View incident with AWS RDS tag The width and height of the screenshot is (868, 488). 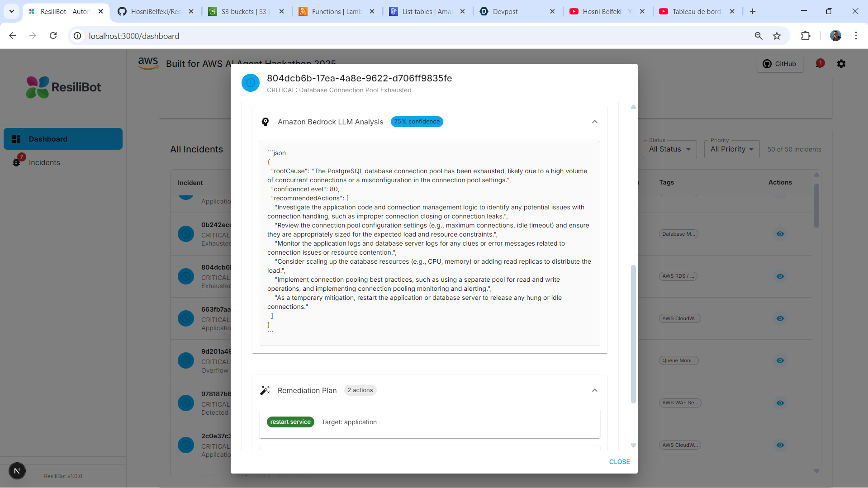780,276
